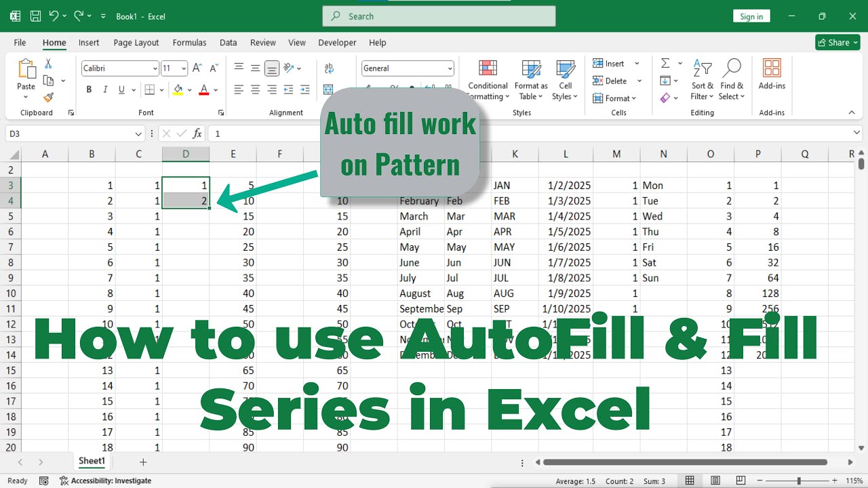
Task: Open Sort & Filter
Action: click(x=703, y=80)
